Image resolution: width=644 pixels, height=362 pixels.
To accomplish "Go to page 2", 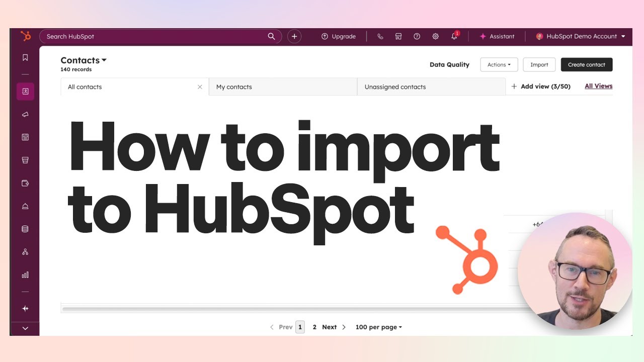I will pyautogui.click(x=314, y=327).
